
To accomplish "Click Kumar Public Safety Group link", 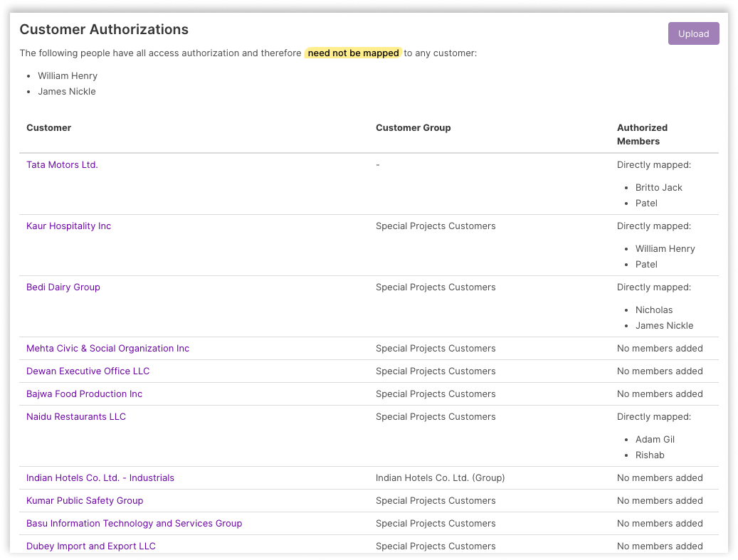I will pyautogui.click(x=85, y=500).
